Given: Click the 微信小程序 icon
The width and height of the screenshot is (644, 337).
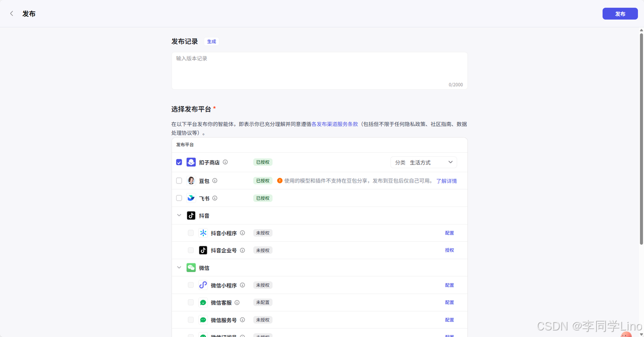Looking at the screenshot, I should (x=203, y=285).
